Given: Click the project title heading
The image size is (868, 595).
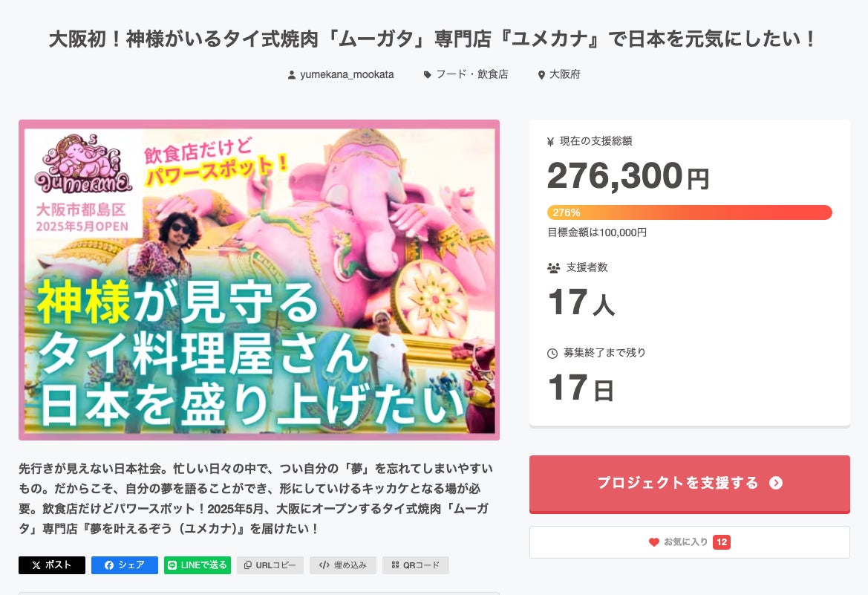Looking at the screenshot, I should click(x=434, y=39).
